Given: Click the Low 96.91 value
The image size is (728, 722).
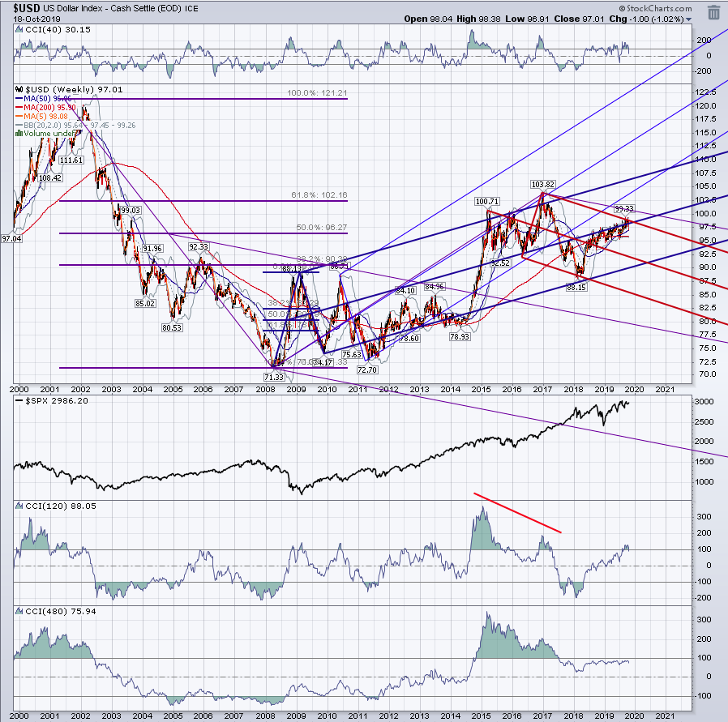Looking at the screenshot, I should click(x=527, y=19).
